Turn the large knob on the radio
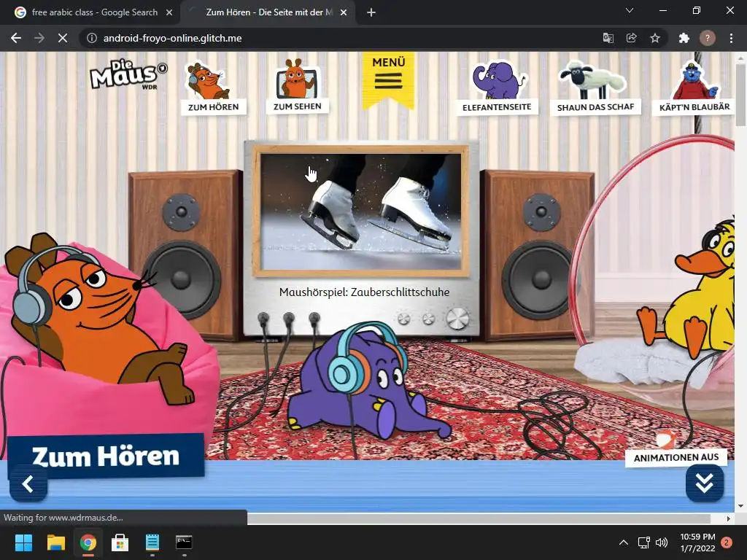Screen dimensions: 747x560 point(457,319)
